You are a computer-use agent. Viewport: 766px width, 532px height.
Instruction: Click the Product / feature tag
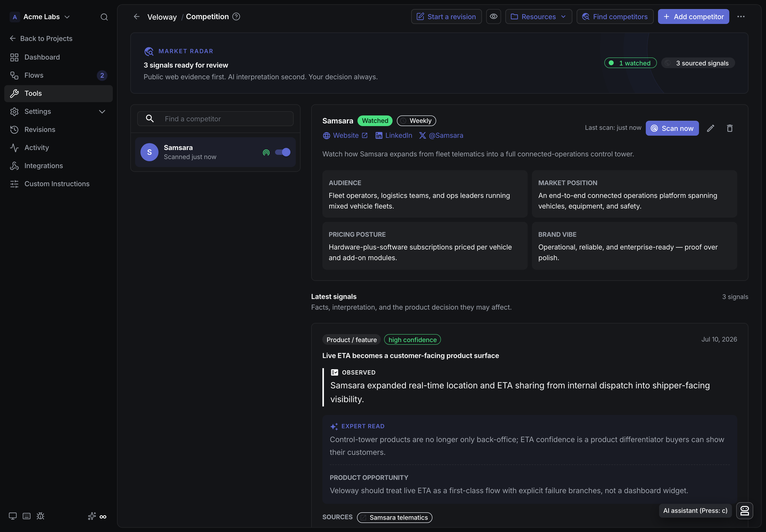coord(351,340)
